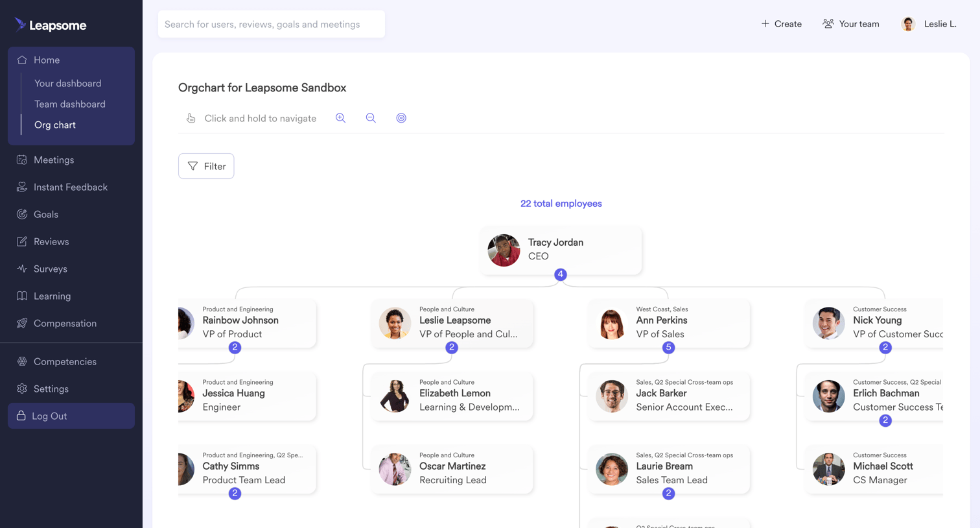The height and width of the screenshot is (528, 980).
Task: Open Instant Feedback section
Action: coord(71,187)
